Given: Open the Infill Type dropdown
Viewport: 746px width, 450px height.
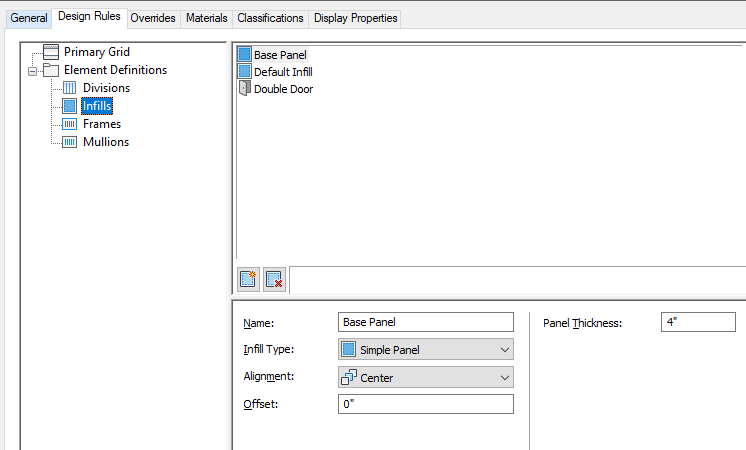Looking at the screenshot, I should (426, 350).
